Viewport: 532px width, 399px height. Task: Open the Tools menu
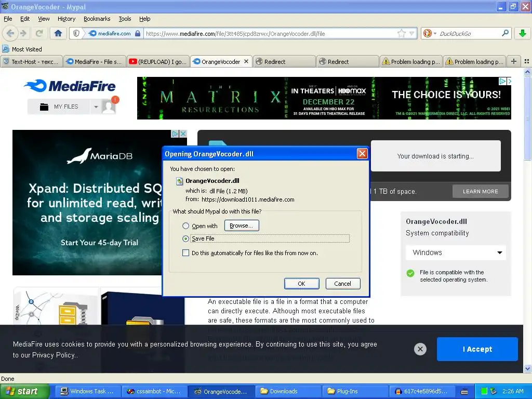tap(125, 19)
